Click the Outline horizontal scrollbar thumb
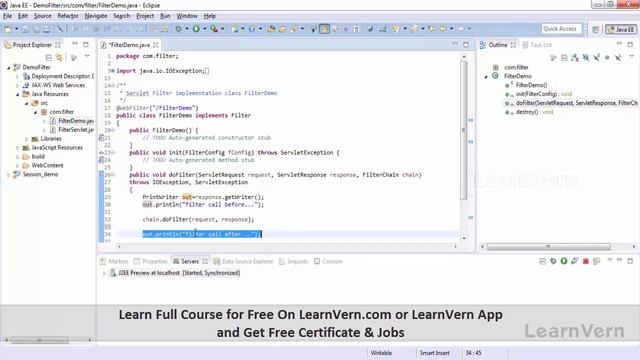This screenshot has width=640, height=360. 549,247
